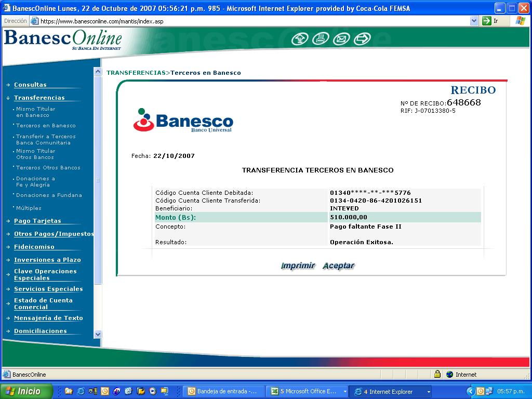Click receipt number 648668

(464, 102)
